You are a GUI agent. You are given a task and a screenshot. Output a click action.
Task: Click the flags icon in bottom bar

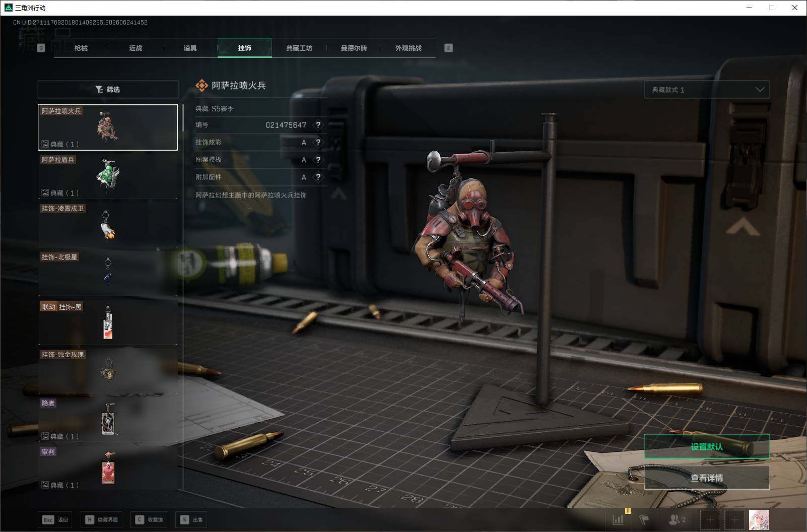coord(644,519)
